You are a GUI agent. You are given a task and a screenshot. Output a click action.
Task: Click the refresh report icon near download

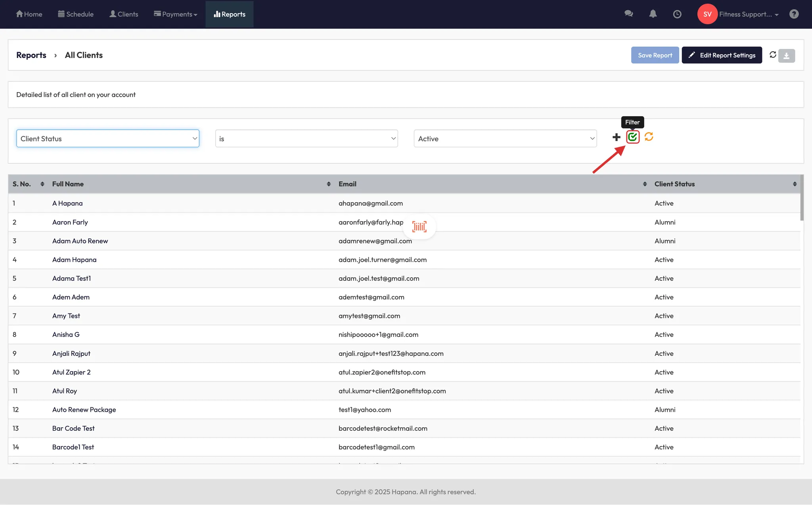tap(772, 55)
